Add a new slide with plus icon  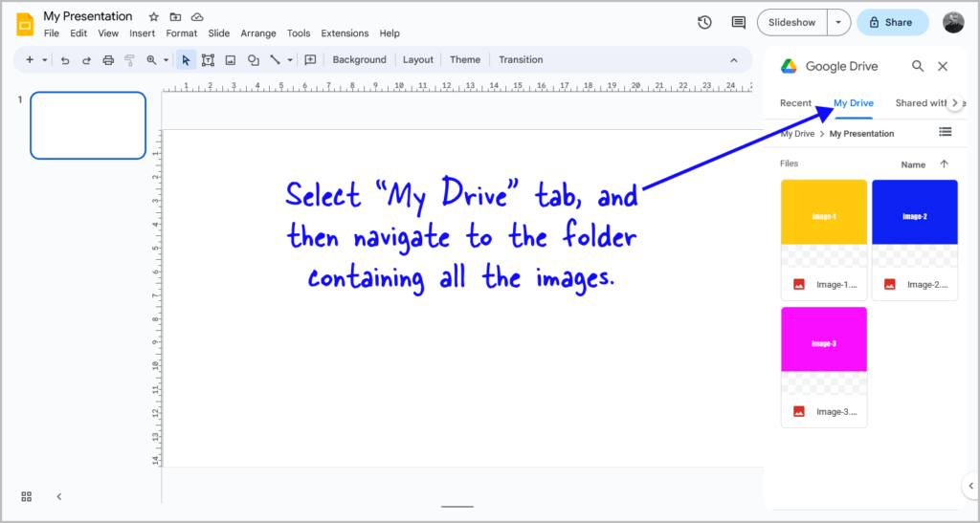(30, 60)
